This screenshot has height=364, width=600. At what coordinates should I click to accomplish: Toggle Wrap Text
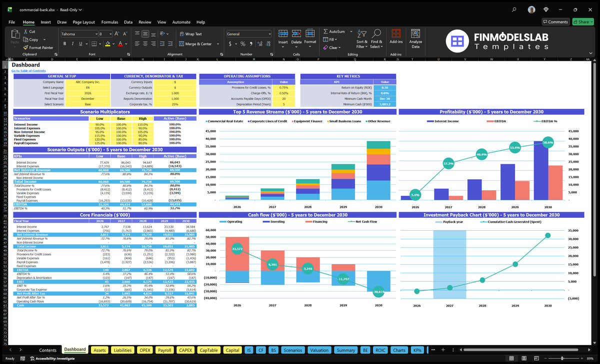pos(190,34)
